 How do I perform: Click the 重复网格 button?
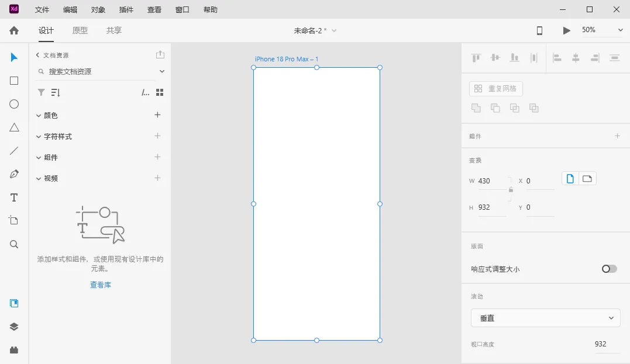pyautogui.click(x=495, y=89)
